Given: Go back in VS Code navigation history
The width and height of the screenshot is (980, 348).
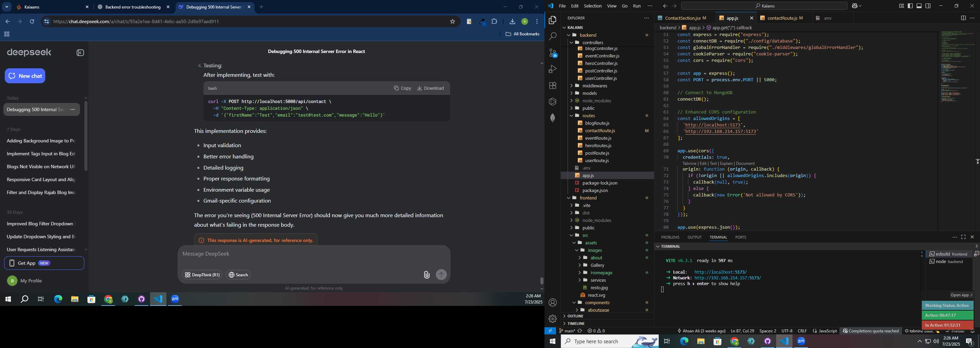Looking at the screenshot, I should pos(665,6).
